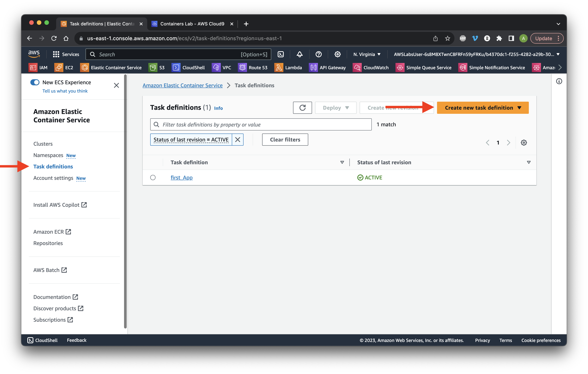
Task: Open Account settings in sidebar
Action: point(53,178)
